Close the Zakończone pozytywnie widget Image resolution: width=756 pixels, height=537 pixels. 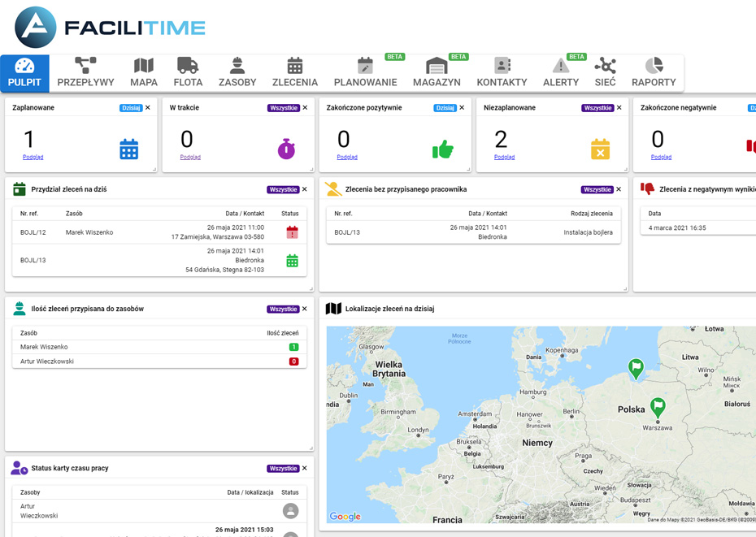pyautogui.click(x=462, y=108)
